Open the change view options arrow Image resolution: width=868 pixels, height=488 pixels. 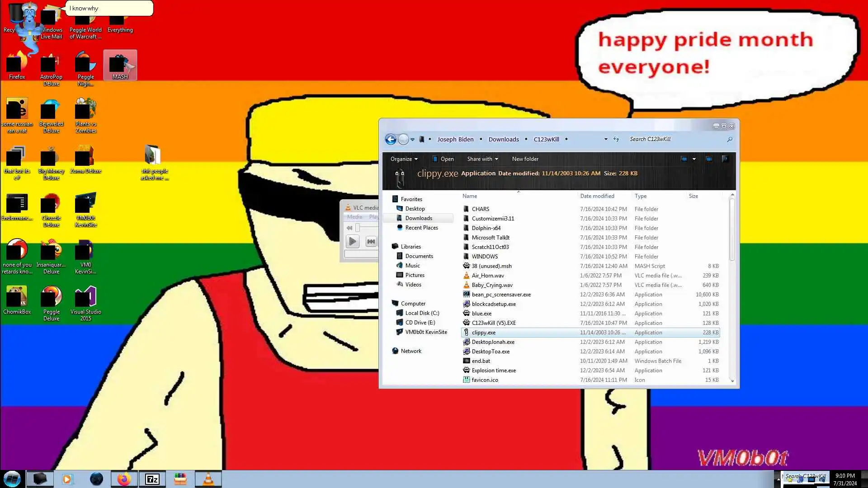pyautogui.click(x=694, y=159)
